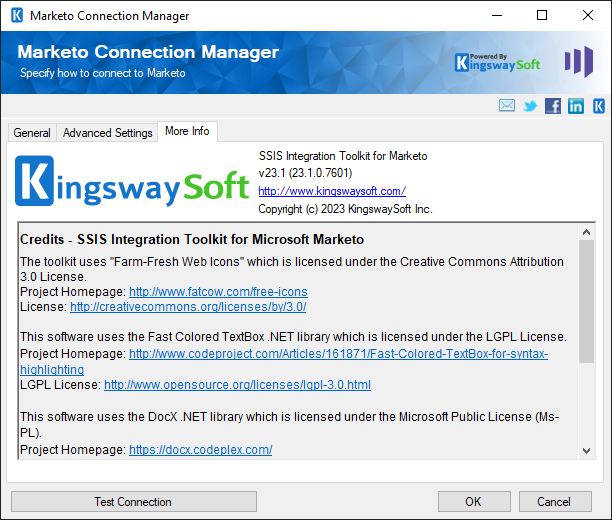Open the docx.codeplex.com link
This screenshot has height=520, width=612.
201,450
